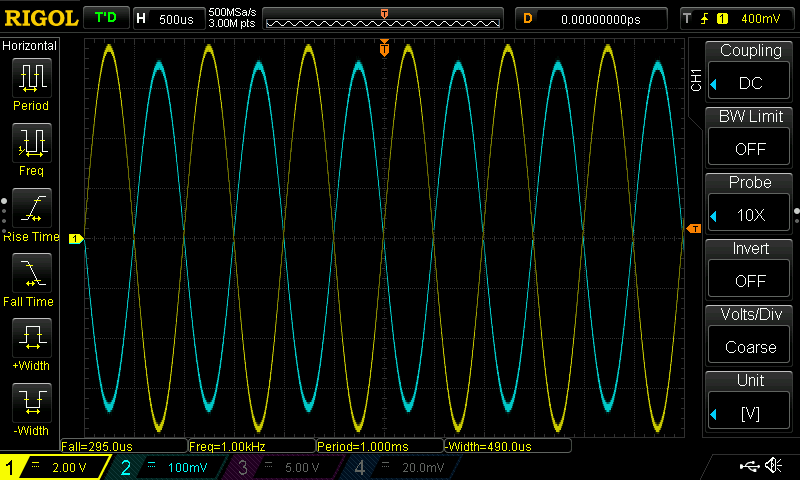Select the Period measurement icon
800x480 pixels.
[32, 78]
